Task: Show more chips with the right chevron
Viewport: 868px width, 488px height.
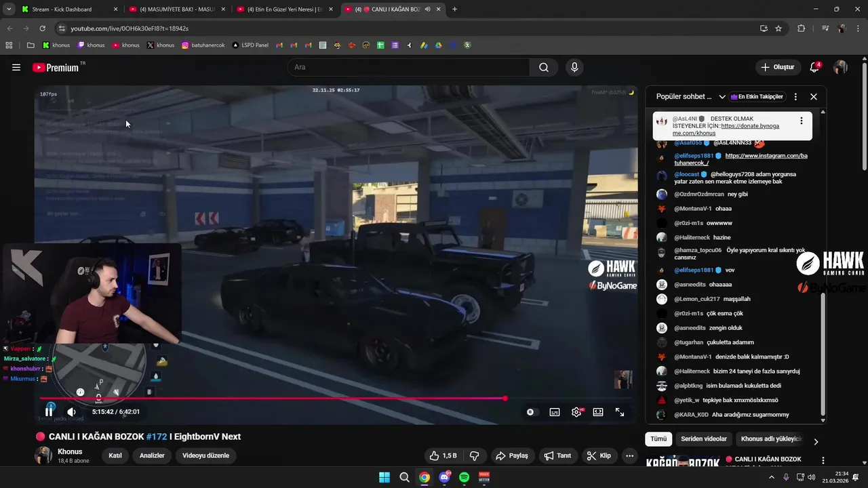Action: (816, 441)
